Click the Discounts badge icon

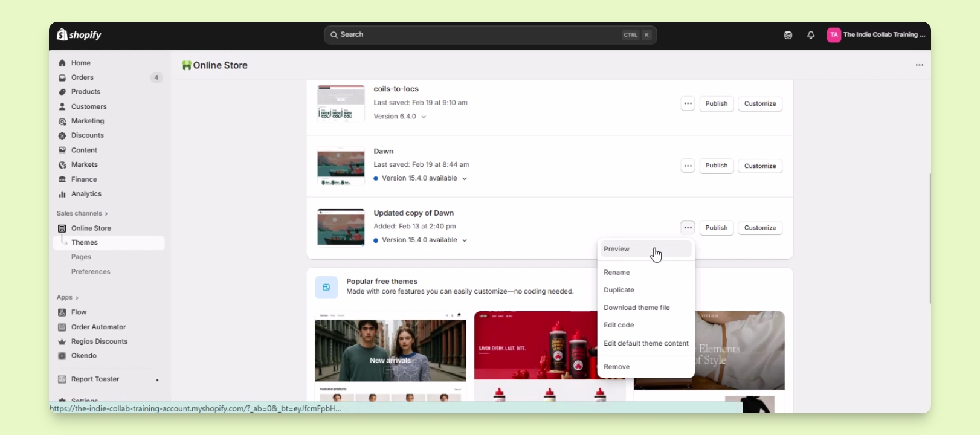(62, 135)
